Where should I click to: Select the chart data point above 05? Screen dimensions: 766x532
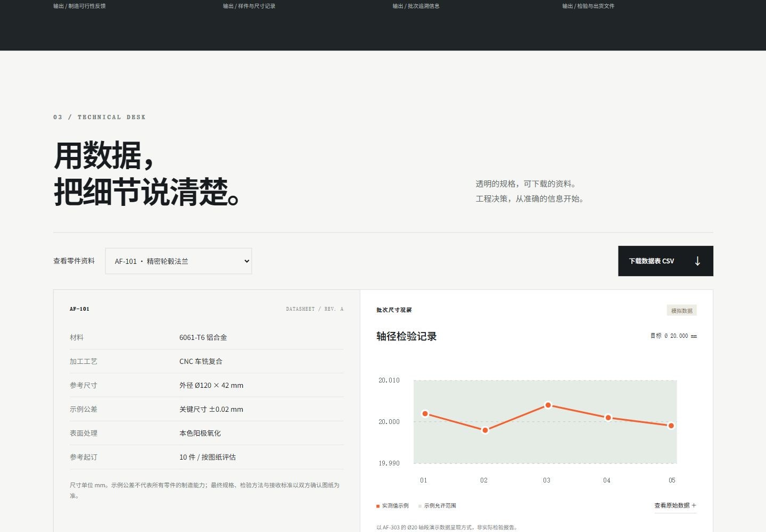pos(671,426)
